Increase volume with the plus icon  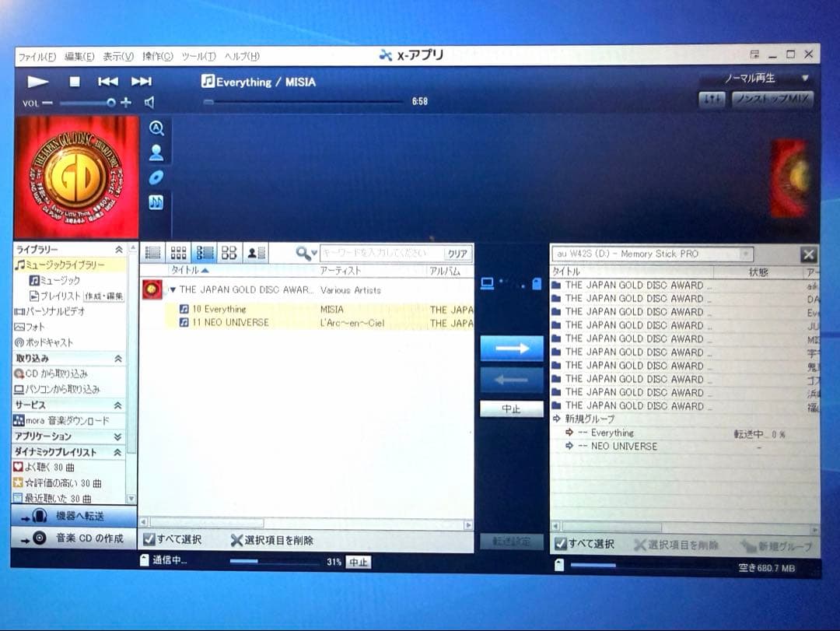point(126,102)
